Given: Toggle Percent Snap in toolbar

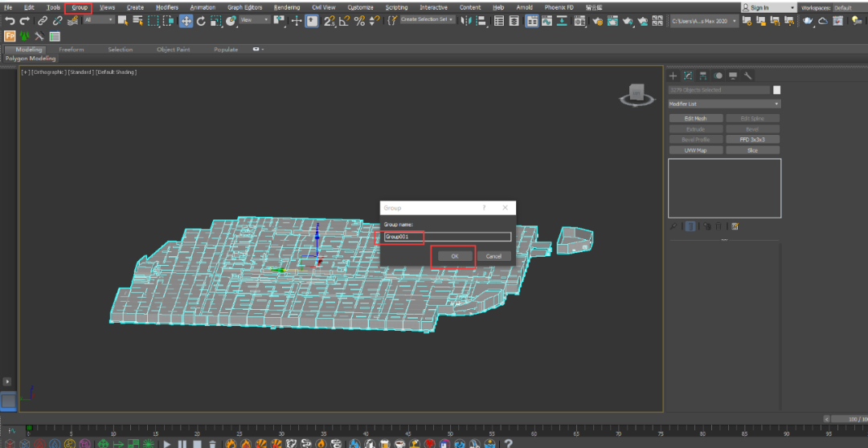Looking at the screenshot, I should pos(358,21).
